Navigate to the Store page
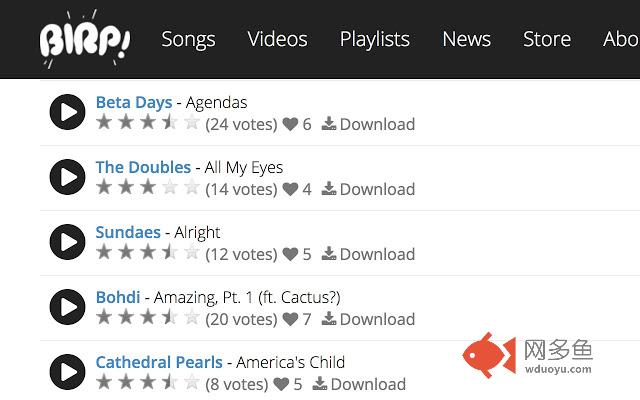This screenshot has width=640, height=400. (x=547, y=39)
